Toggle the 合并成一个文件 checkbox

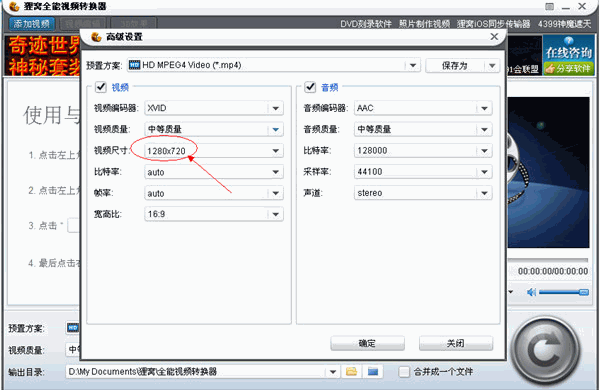click(404, 372)
